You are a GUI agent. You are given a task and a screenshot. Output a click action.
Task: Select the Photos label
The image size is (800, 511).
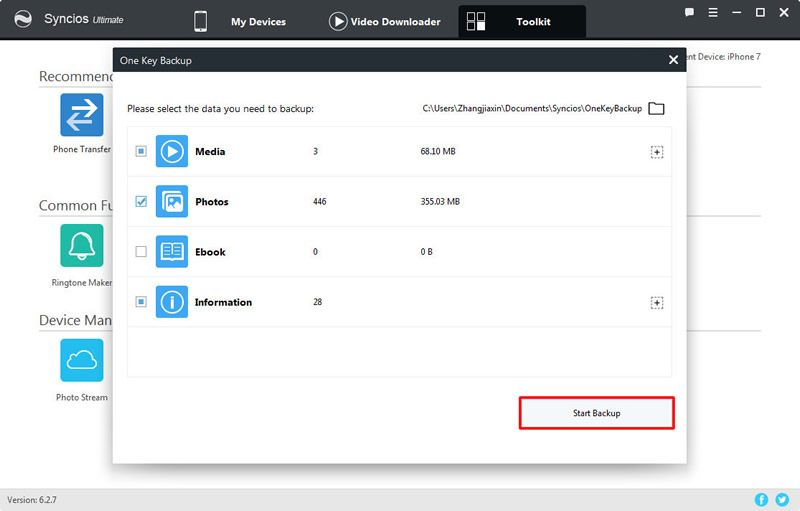(x=212, y=201)
